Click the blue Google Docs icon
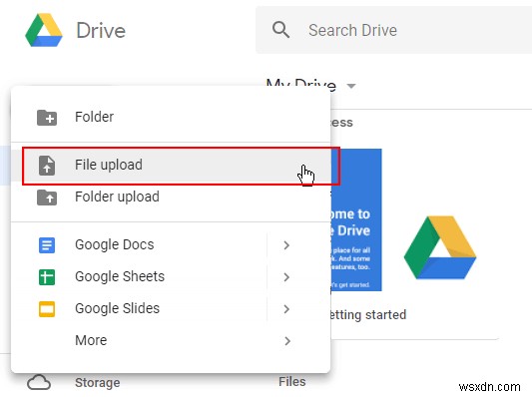Image resolution: width=532 pixels, height=397 pixels. point(47,245)
